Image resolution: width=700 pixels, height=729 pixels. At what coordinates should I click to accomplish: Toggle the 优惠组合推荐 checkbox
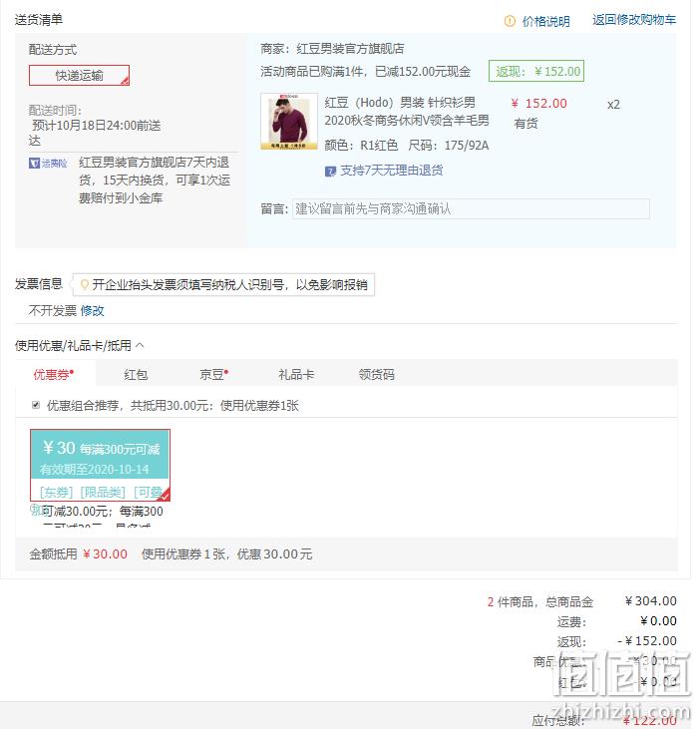(x=36, y=405)
